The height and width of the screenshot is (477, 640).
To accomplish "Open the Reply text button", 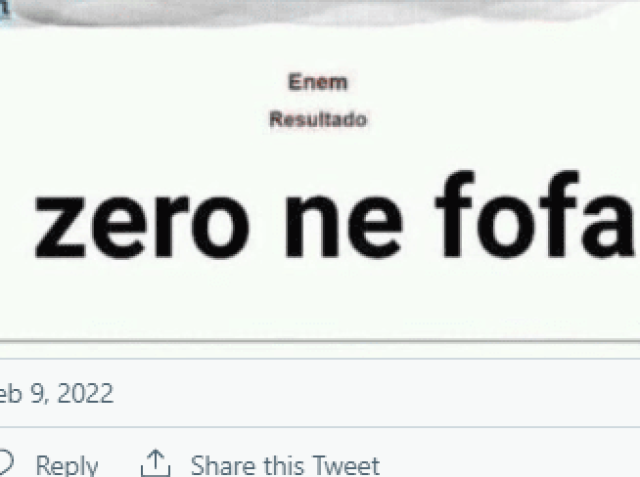I will [67, 465].
